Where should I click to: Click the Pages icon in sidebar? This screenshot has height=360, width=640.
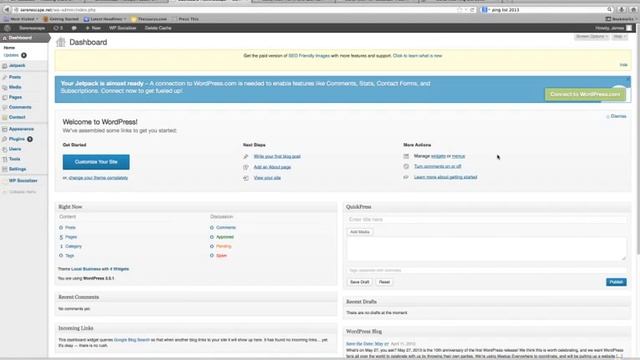4,98
